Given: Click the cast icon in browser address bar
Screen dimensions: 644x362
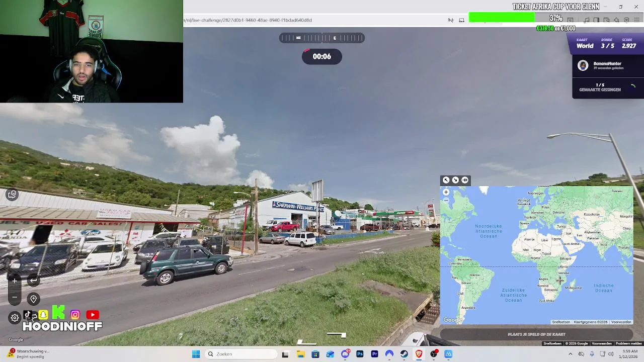Looking at the screenshot, I should tap(461, 20).
